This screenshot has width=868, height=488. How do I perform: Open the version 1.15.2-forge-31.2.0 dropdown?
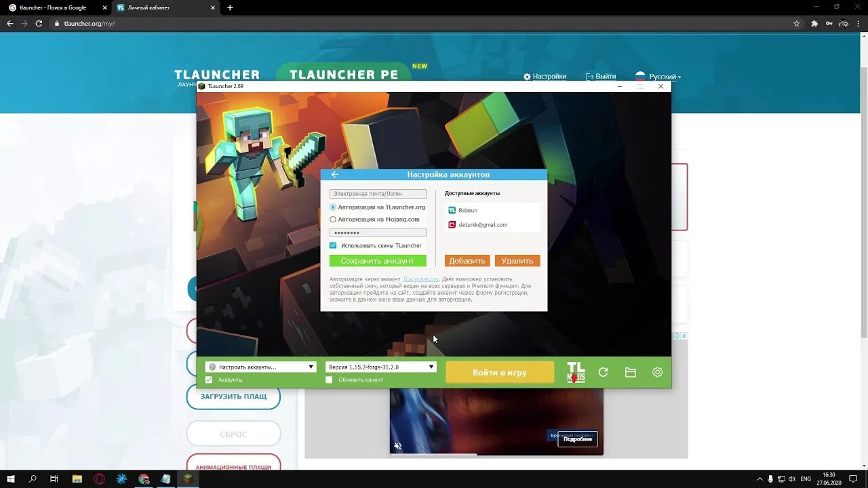coord(380,367)
